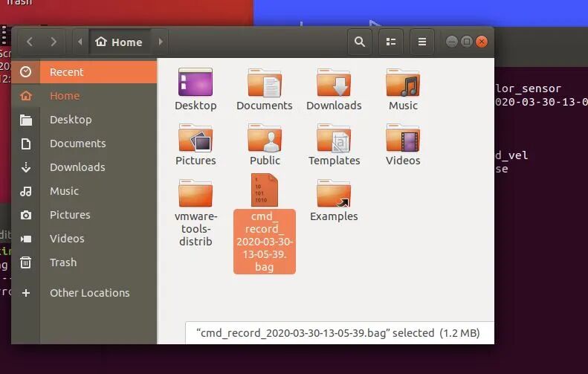Open the Desktop folder icon in the file grid
Viewport: 588px width, 374px height.
tap(196, 82)
